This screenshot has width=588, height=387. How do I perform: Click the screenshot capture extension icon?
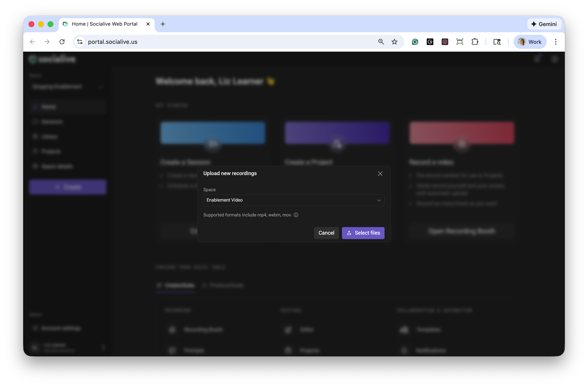click(460, 42)
